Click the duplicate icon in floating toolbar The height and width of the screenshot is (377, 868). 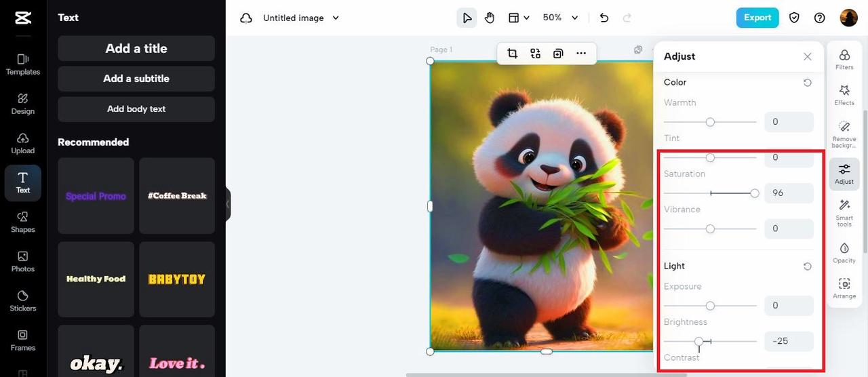tap(558, 54)
